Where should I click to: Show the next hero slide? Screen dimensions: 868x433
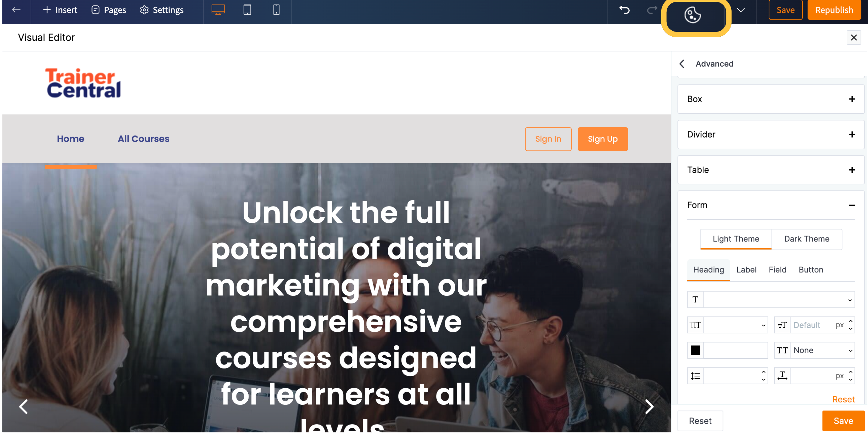click(x=649, y=406)
